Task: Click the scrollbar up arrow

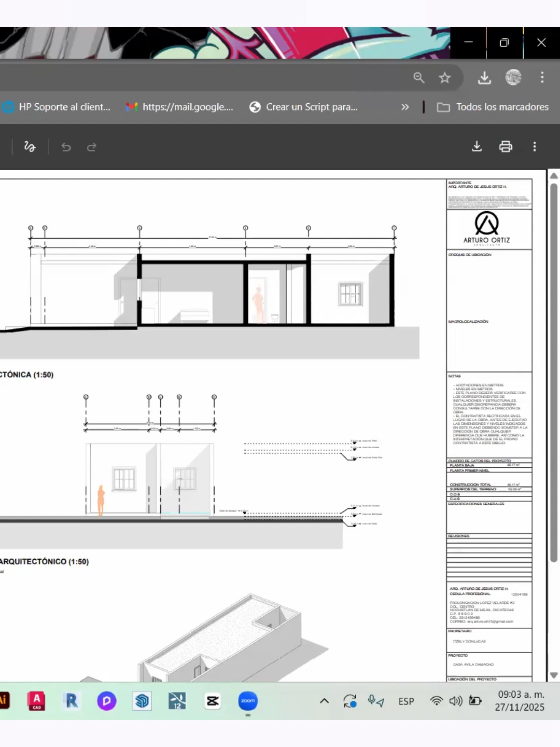Action: pyautogui.click(x=554, y=176)
